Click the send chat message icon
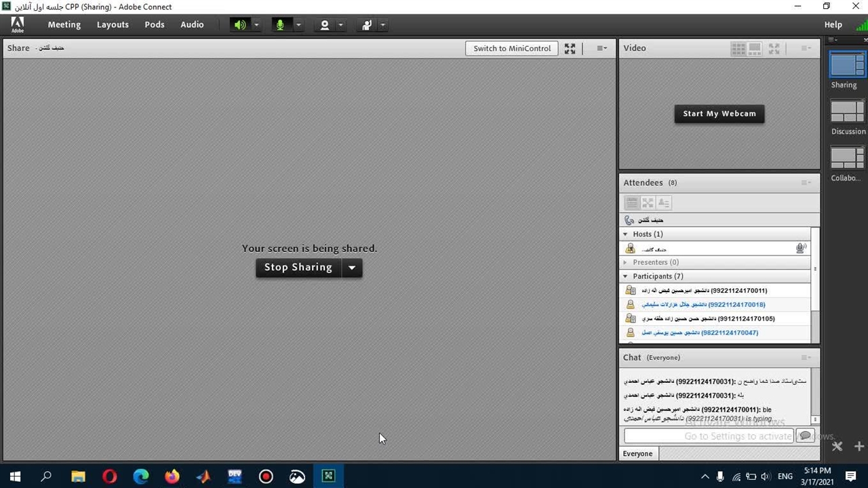868x488 pixels. [805, 436]
